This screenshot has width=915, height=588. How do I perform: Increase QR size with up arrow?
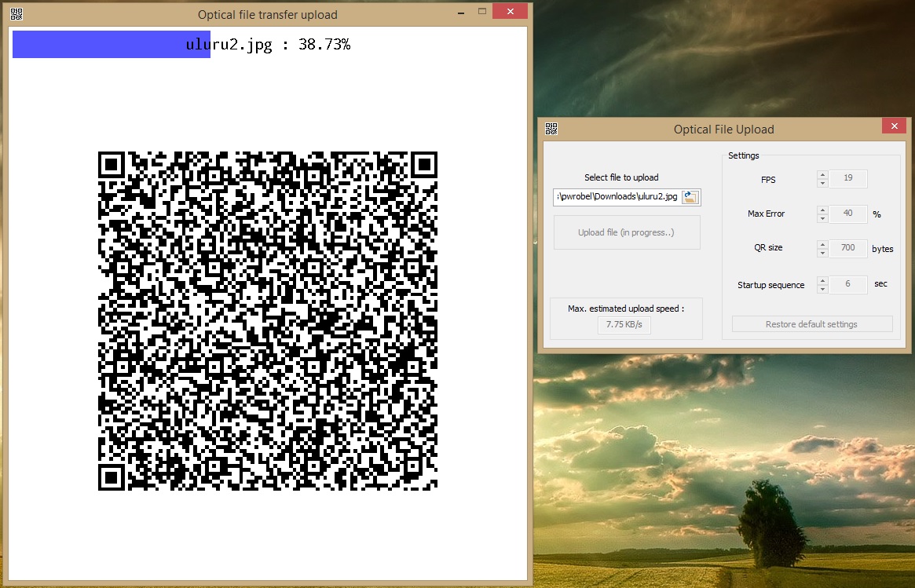tap(822, 244)
